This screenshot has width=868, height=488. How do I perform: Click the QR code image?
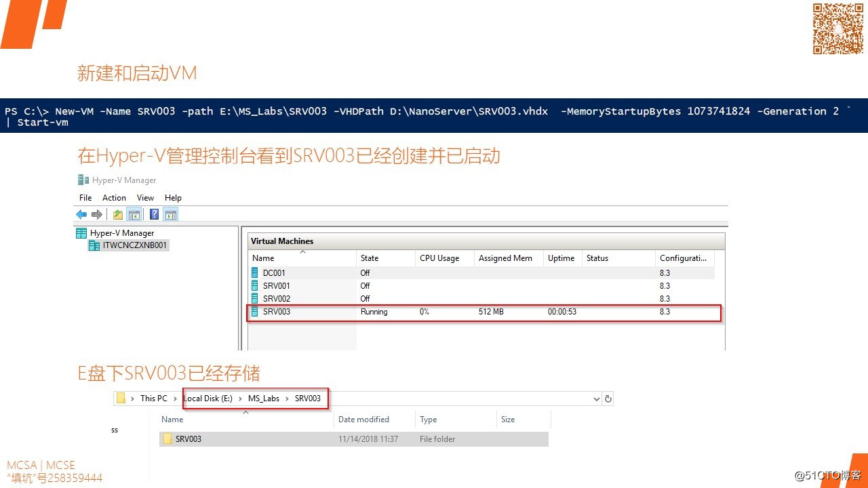(x=838, y=28)
